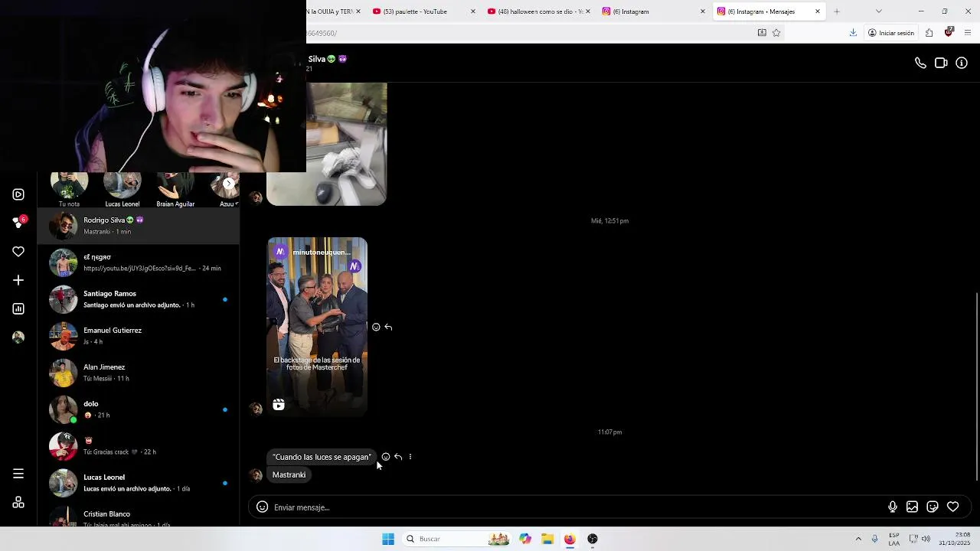Attach a photo using the image icon
The image size is (980, 551).
(912, 507)
